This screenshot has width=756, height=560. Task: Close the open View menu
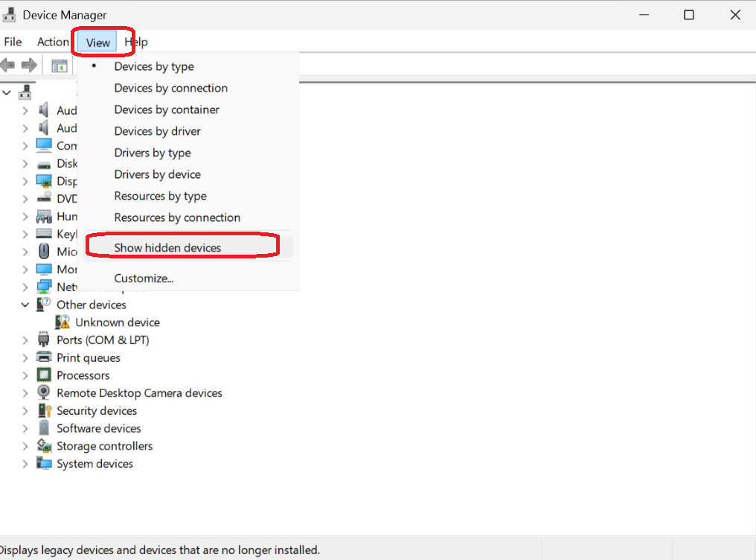[x=98, y=42]
